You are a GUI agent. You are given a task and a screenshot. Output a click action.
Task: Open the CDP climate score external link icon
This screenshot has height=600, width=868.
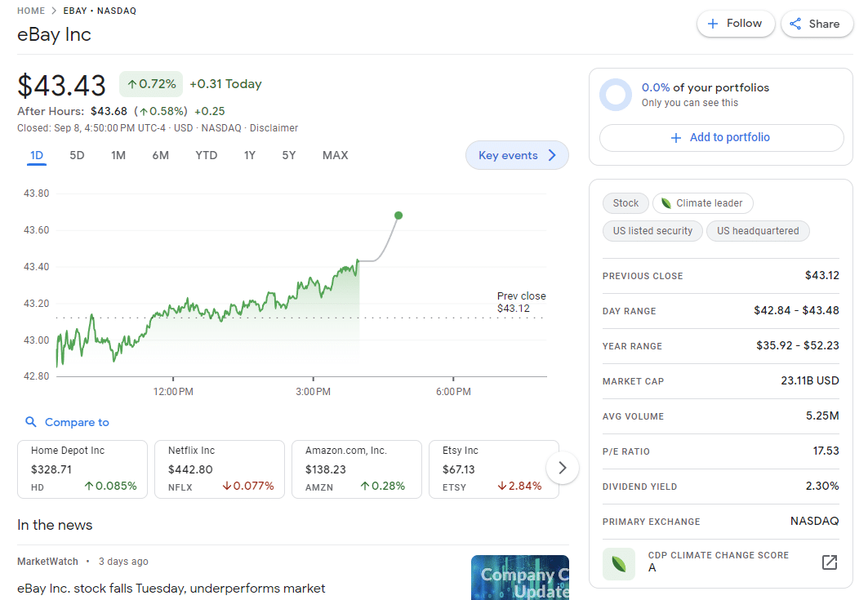click(x=830, y=562)
